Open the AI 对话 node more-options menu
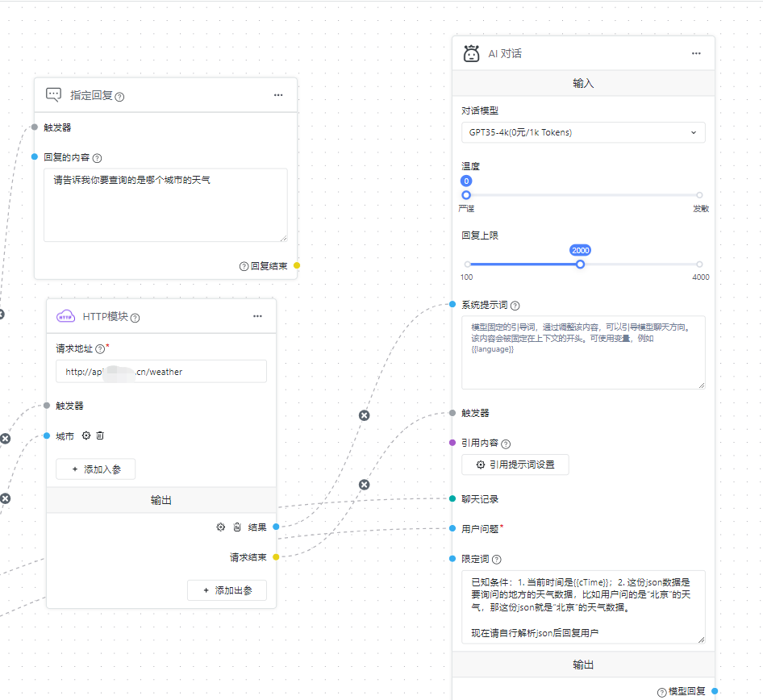This screenshot has width=763, height=700. click(696, 54)
